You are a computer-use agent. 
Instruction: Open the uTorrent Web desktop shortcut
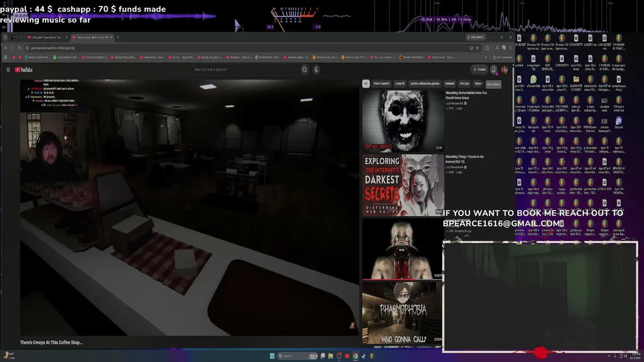click(533, 81)
